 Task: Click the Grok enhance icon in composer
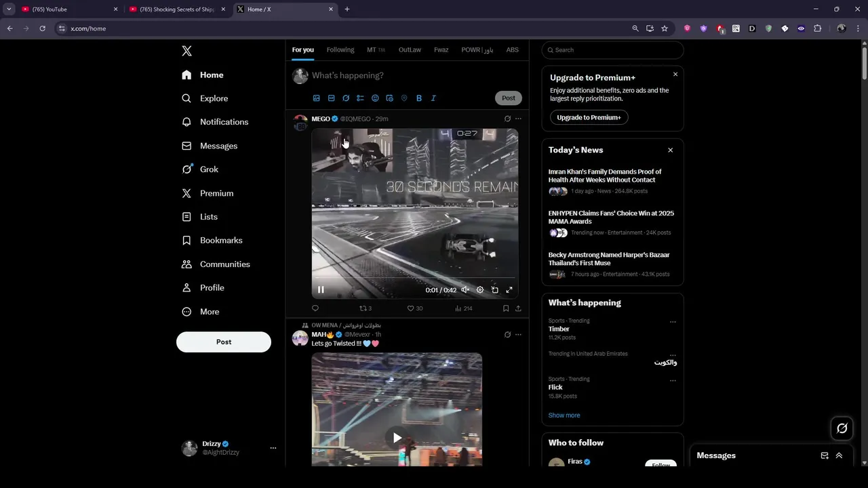pos(346,98)
